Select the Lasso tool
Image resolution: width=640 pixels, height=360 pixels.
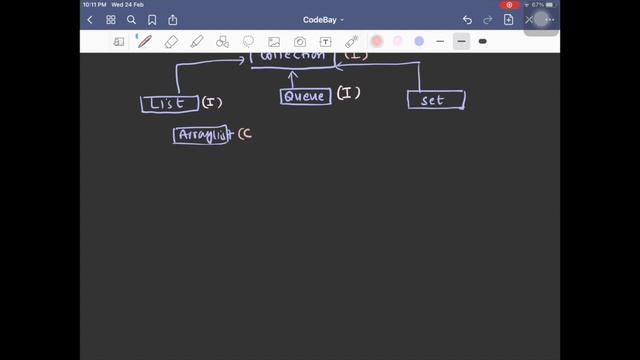(x=248, y=42)
